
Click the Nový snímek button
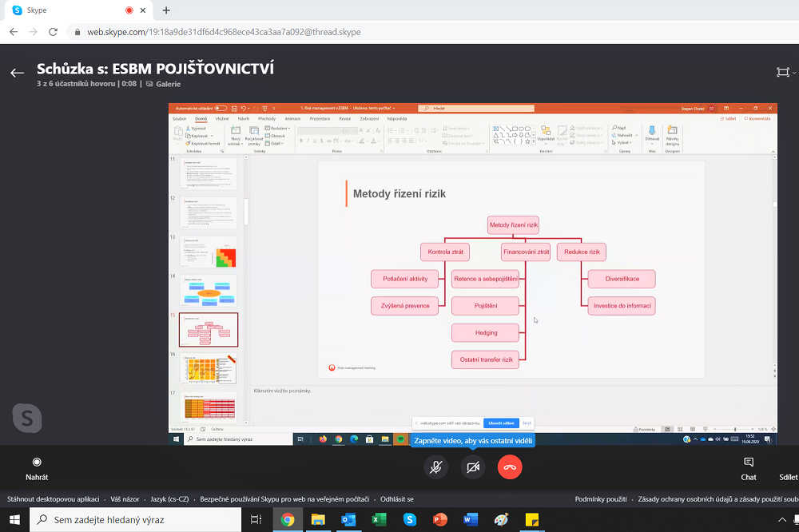(236, 136)
